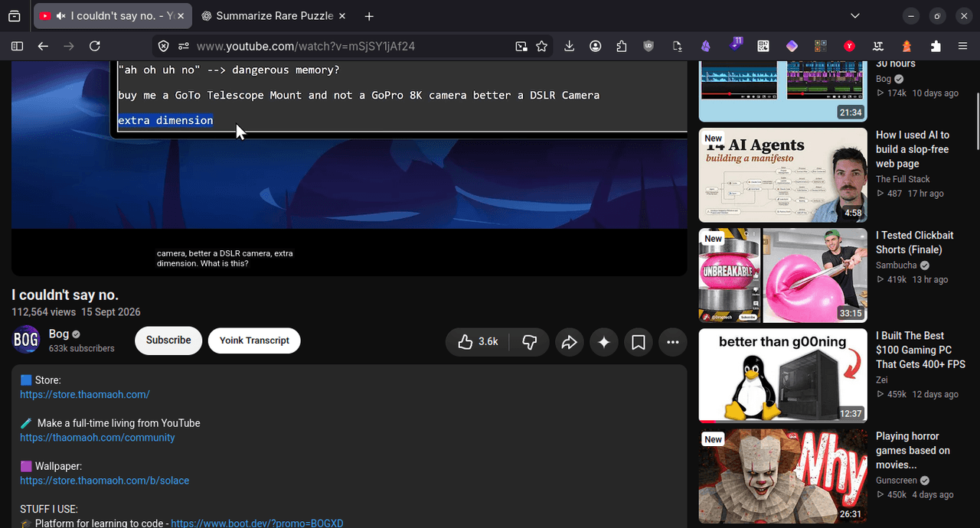Share the video with arrow icon
Image resolution: width=980 pixels, height=528 pixels.
click(569, 342)
